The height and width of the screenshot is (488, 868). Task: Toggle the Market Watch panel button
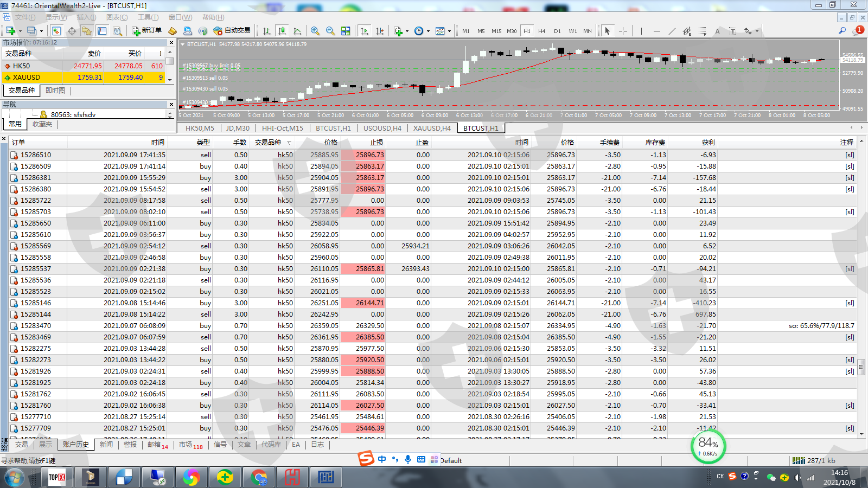(56, 31)
